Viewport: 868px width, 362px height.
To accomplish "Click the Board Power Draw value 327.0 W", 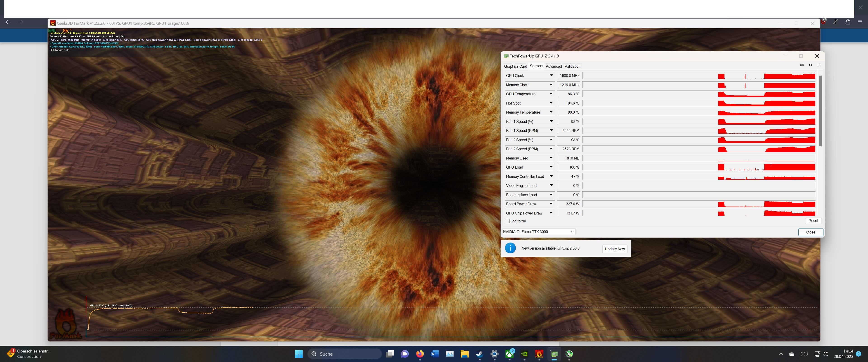I will [569, 204].
